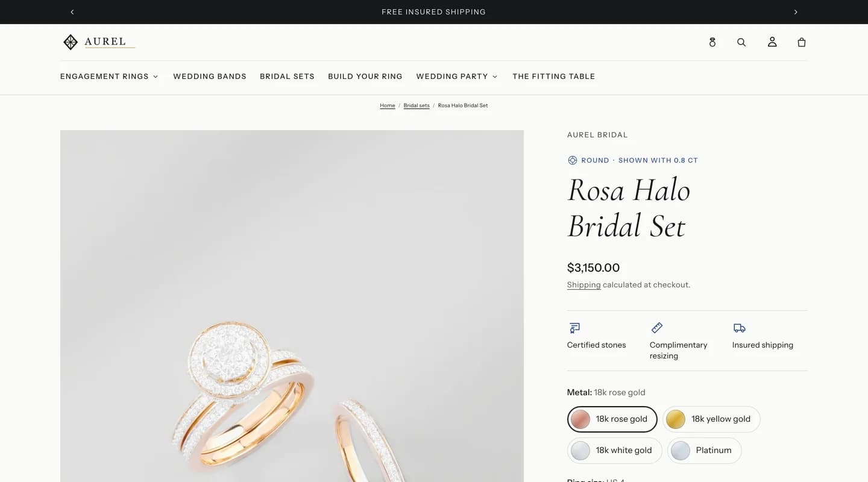The image size is (868, 482).
Task: Follow the Home breadcrumb link
Action: click(x=388, y=105)
